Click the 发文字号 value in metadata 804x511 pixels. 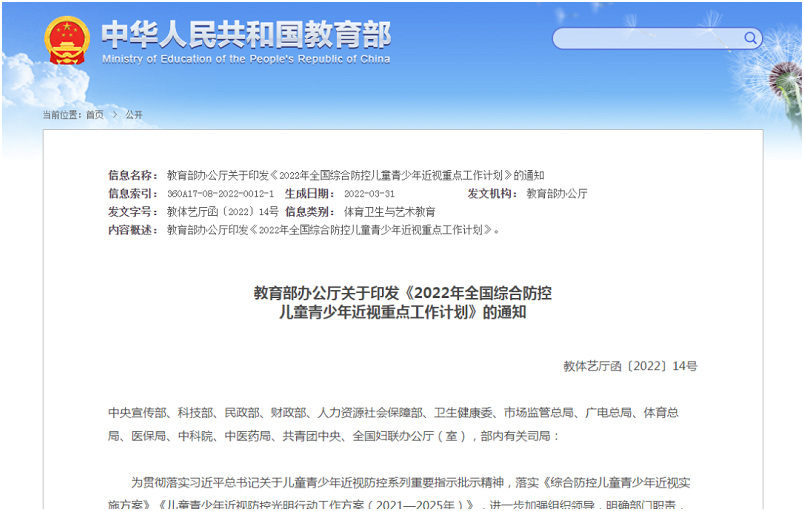click(222, 212)
